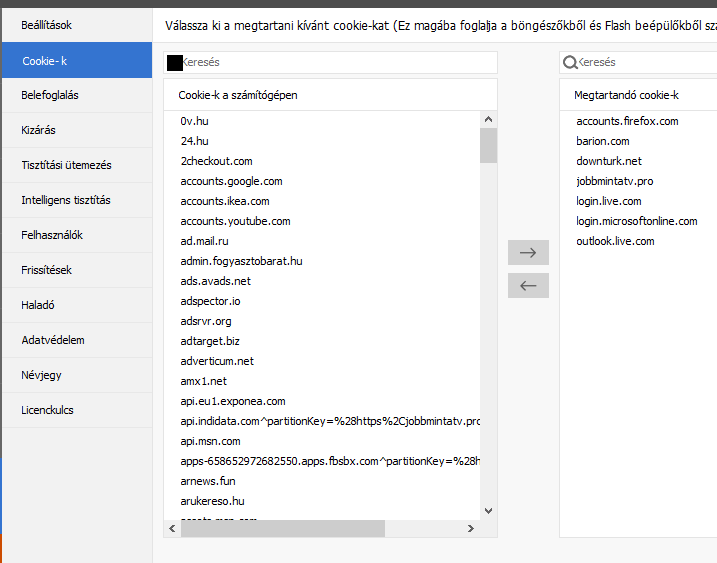
Task: Open the Névjegy page
Action: click(x=77, y=375)
